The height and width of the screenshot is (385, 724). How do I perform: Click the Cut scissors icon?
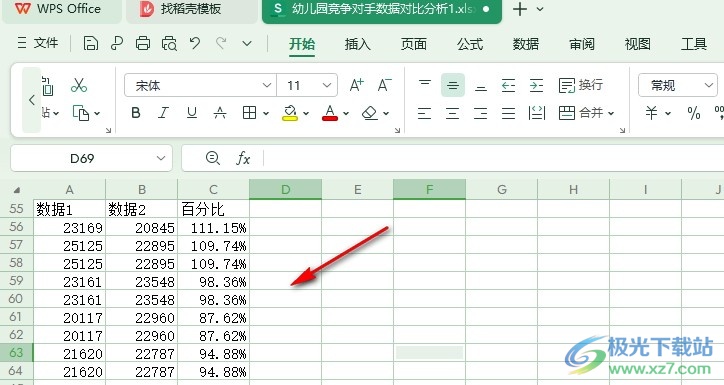pos(79,85)
